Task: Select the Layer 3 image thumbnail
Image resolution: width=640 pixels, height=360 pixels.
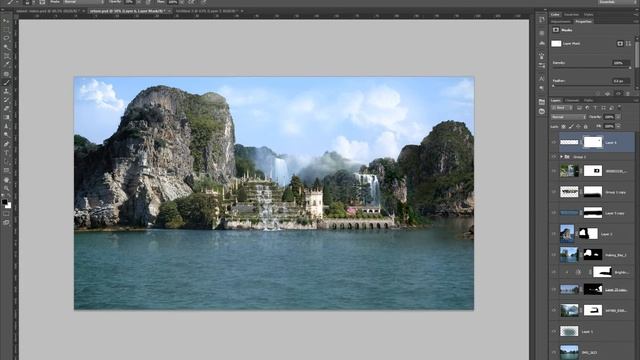Action: [x=567, y=233]
